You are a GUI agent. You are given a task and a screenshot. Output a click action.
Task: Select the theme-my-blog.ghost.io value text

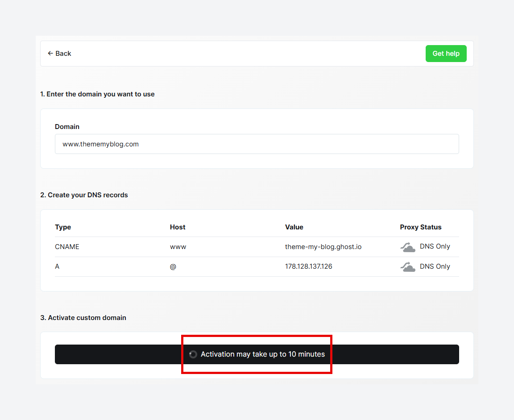coord(323,246)
